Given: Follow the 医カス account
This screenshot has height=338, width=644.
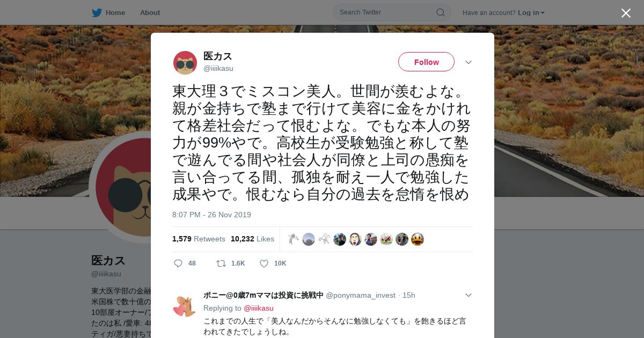Looking at the screenshot, I should 426,62.
